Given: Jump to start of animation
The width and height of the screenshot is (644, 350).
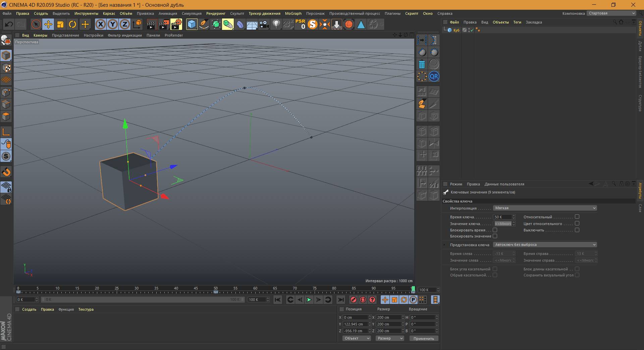Looking at the screenshot, I should 277,300.
